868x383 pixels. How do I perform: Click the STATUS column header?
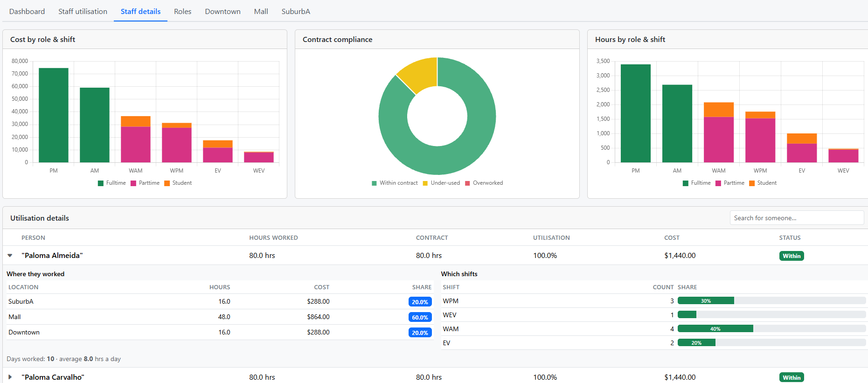[x=790, y=237]
